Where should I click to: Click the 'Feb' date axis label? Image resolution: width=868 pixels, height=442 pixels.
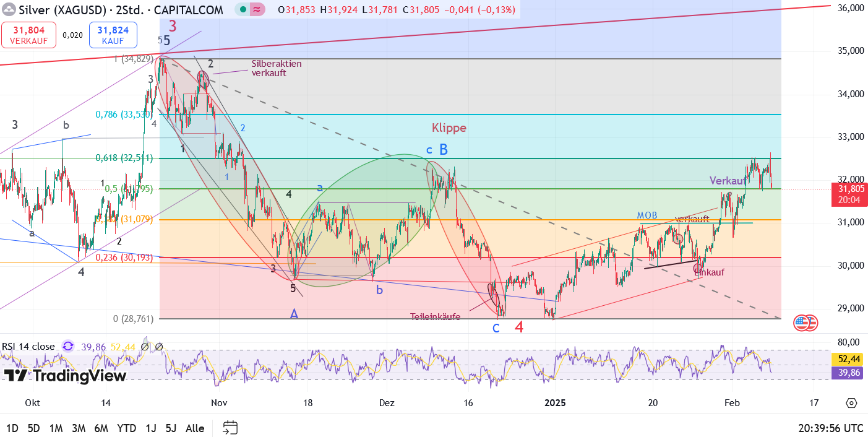pos(733,403)
